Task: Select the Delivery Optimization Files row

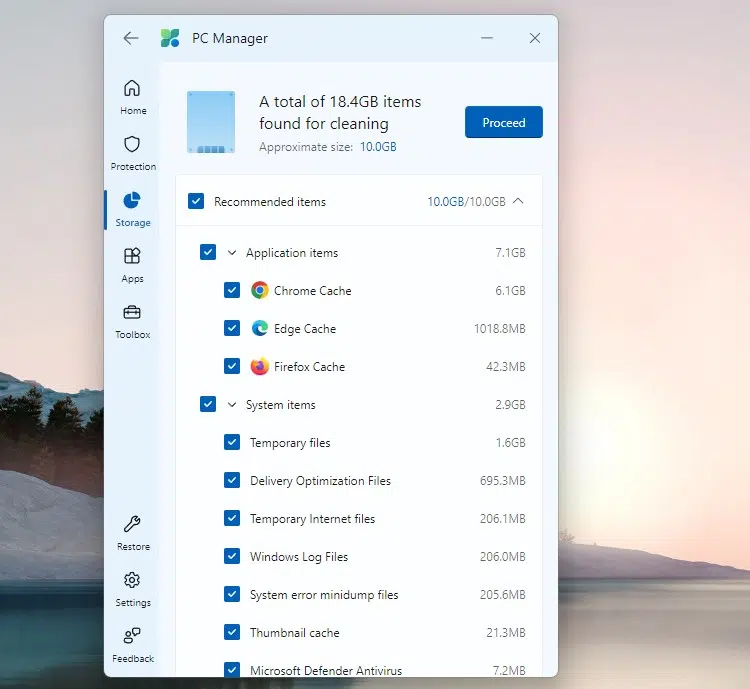Action: pyautogui.click(x=320, y=481)
